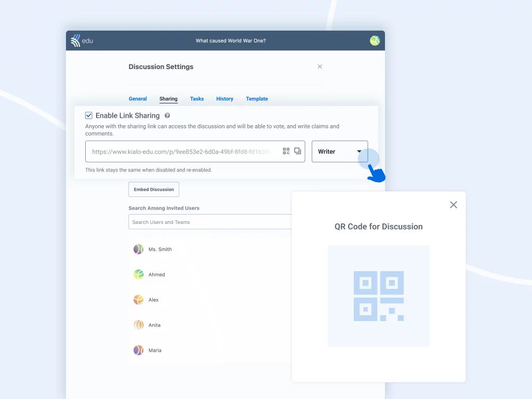Close the QR Code for Discussion popup
This screenshot has width=532, height=399.
453,205
